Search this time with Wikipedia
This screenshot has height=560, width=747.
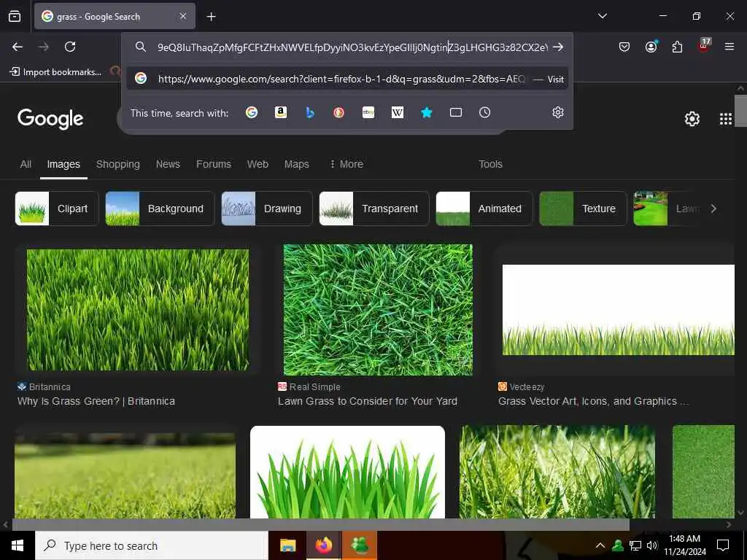[398, 112]
